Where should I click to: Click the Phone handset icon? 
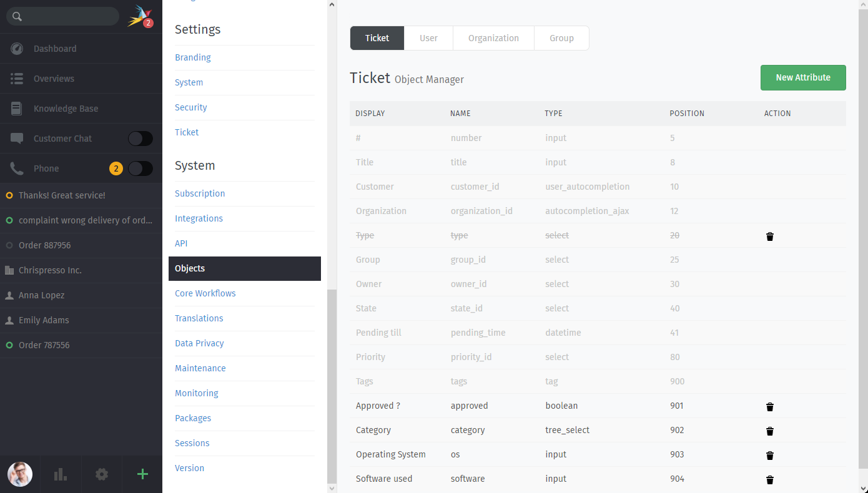point(17,168)
